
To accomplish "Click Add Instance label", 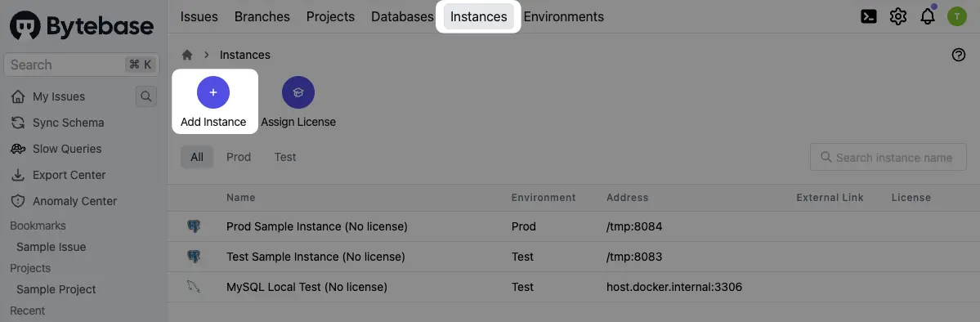I will (x=213, y=122).
